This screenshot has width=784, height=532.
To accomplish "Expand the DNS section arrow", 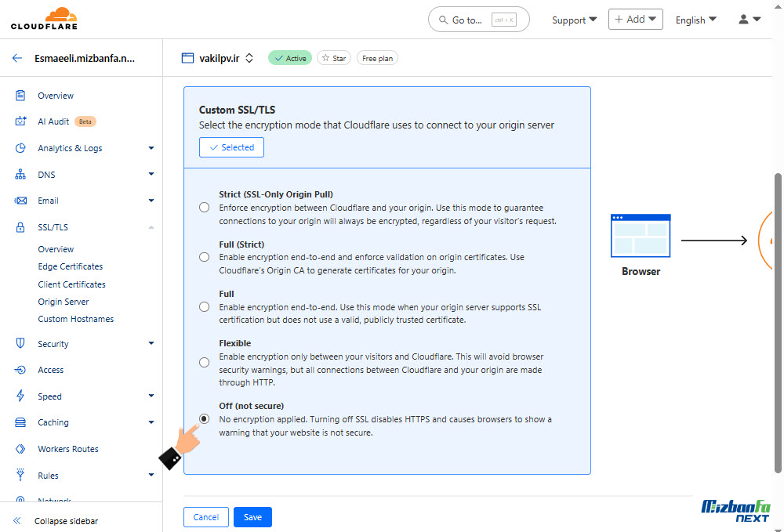I will 151,174.
